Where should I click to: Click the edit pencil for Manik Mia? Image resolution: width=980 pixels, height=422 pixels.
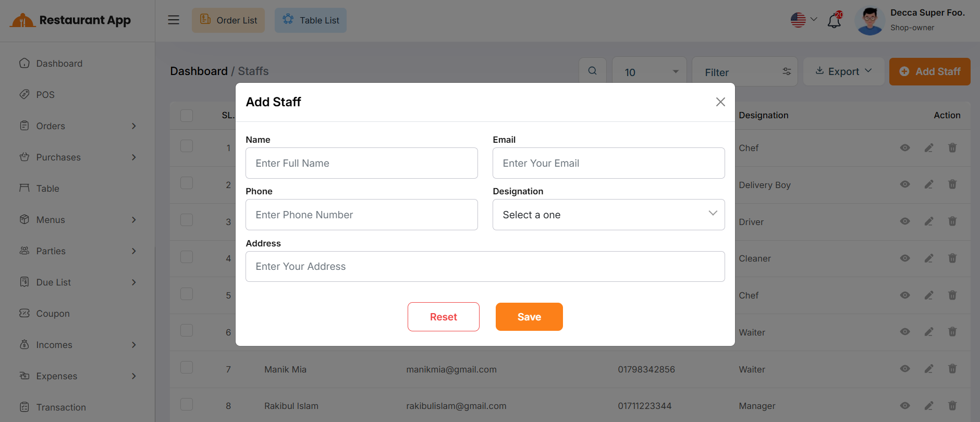point(929,369)
